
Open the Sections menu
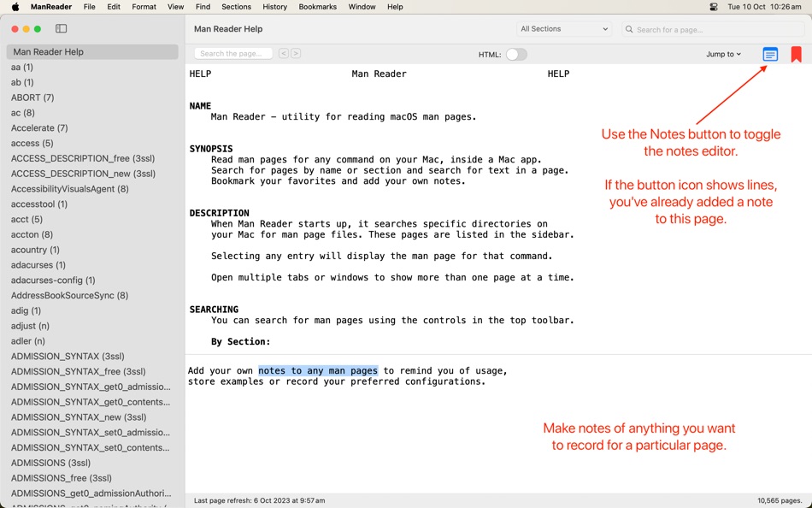pyautogui.click(x=236, y=7)
